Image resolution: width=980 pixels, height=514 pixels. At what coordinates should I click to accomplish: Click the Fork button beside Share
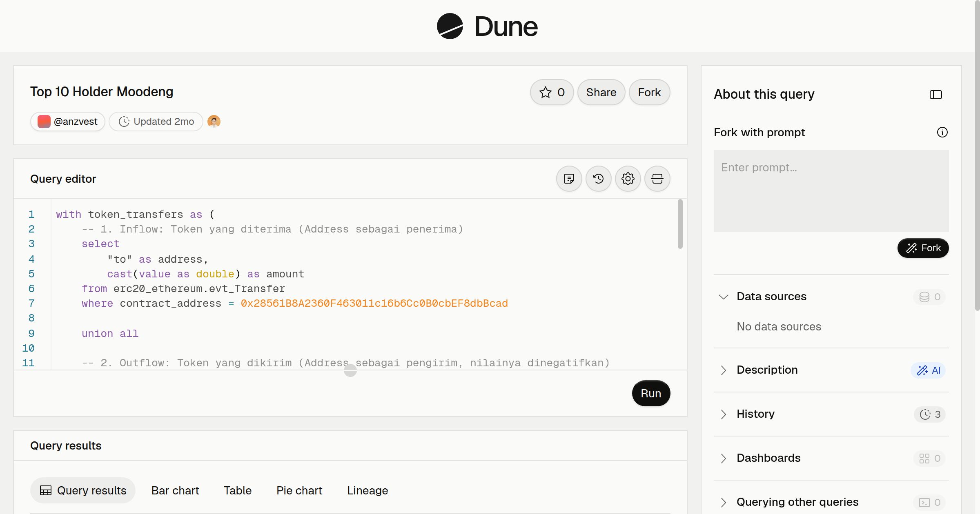point(649,92)
